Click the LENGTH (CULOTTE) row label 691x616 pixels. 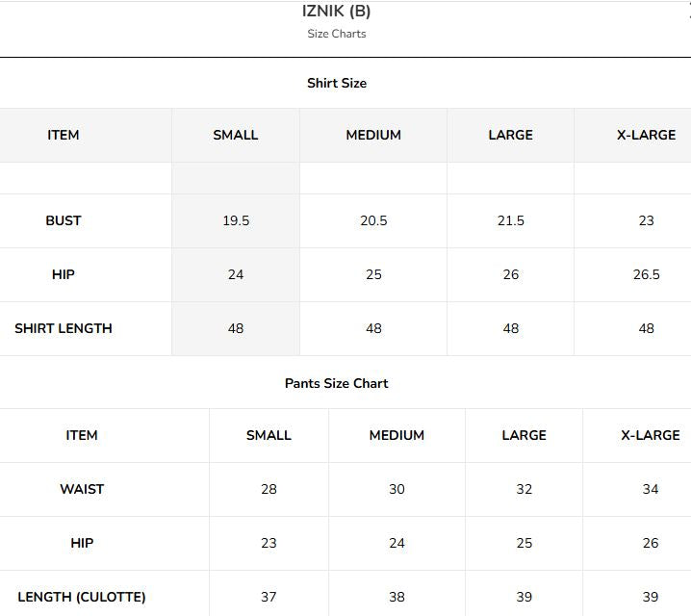point(82,597)
